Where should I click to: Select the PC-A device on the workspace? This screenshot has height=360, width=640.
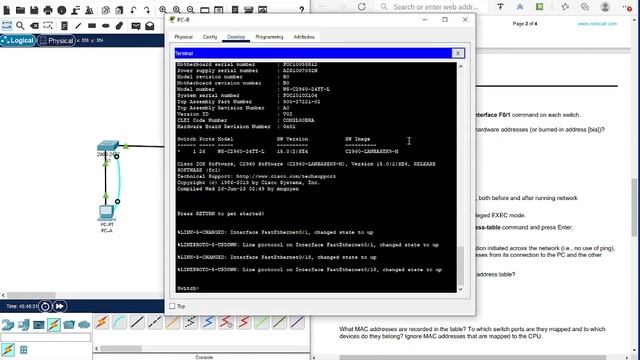(x=107, y=213)
